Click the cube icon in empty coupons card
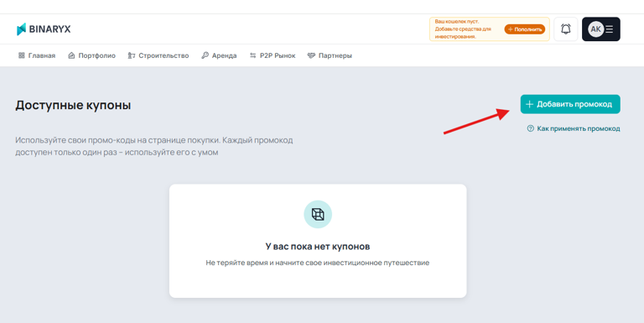The height and width of the screenshot is (323, 644). [x=318, y=214]
